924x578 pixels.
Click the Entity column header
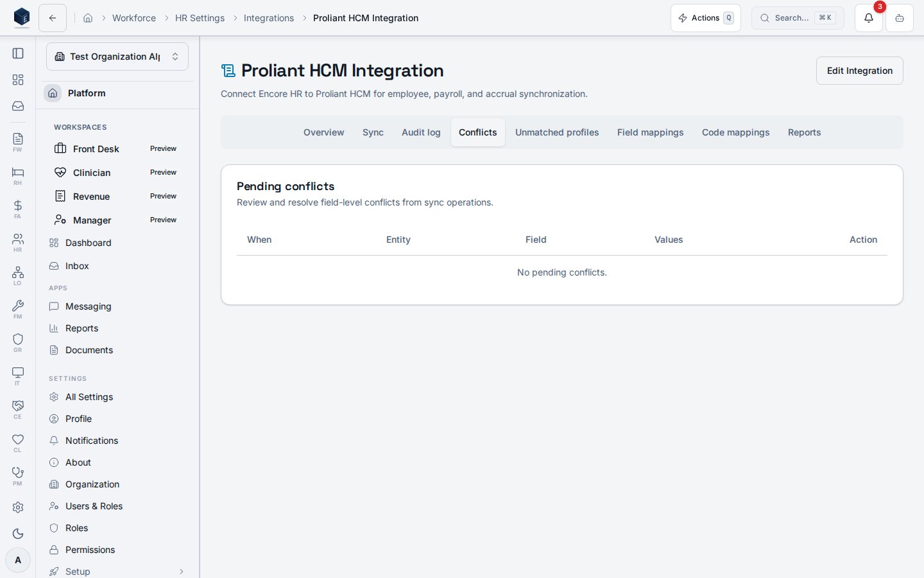398,240
